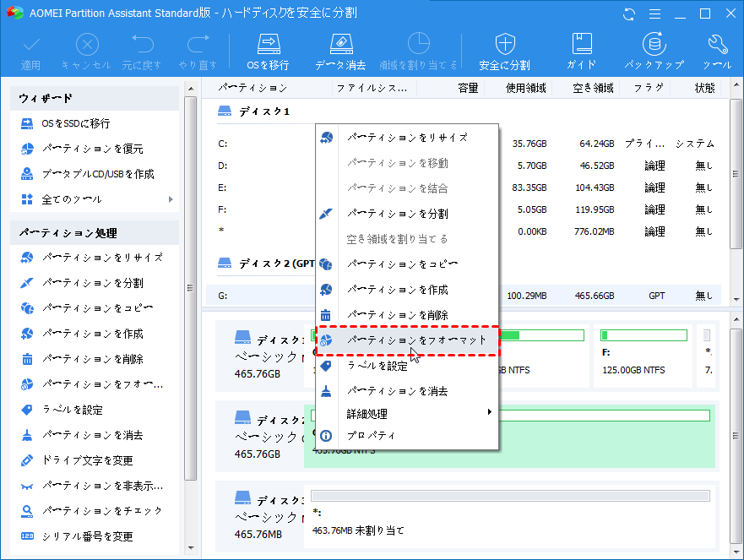Click the refresh icon in title bar
This screenshot has height=560, width=744.
(x=629, y=14)
